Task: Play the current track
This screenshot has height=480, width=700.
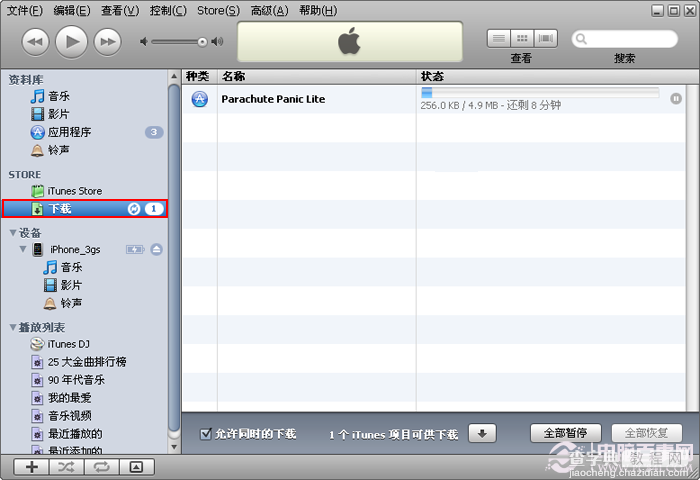Action: click(71, 42)
